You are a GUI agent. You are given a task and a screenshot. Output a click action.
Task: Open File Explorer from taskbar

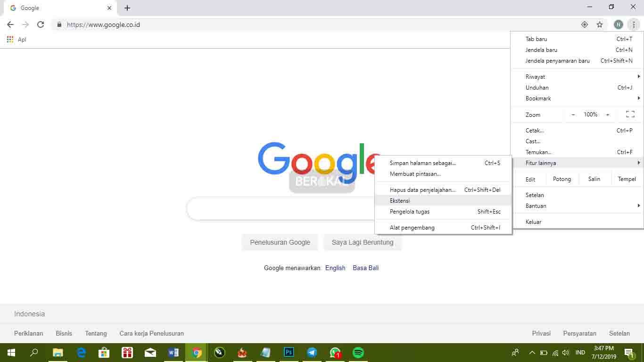pos(58,353)
